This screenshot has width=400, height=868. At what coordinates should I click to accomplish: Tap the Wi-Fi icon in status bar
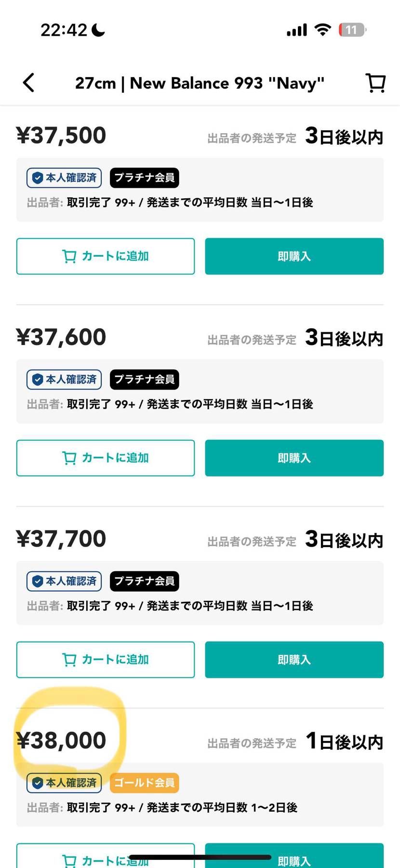(x=322, y=30)
